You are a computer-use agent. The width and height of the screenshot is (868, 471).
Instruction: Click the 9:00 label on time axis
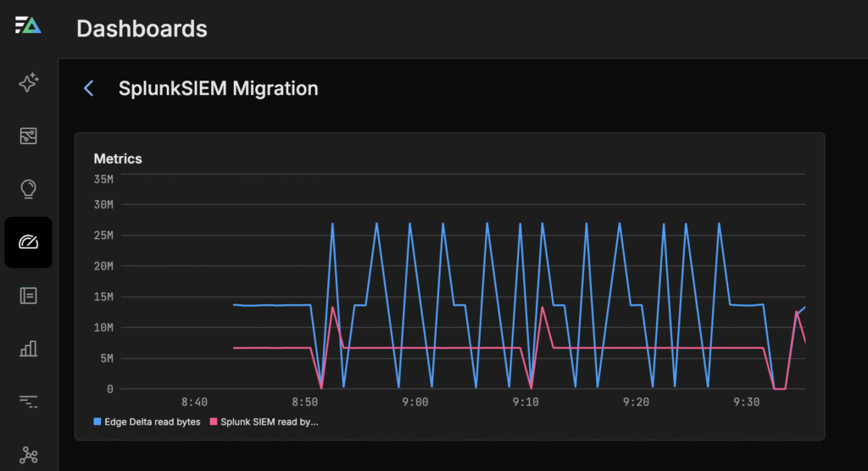coord(415,403)
